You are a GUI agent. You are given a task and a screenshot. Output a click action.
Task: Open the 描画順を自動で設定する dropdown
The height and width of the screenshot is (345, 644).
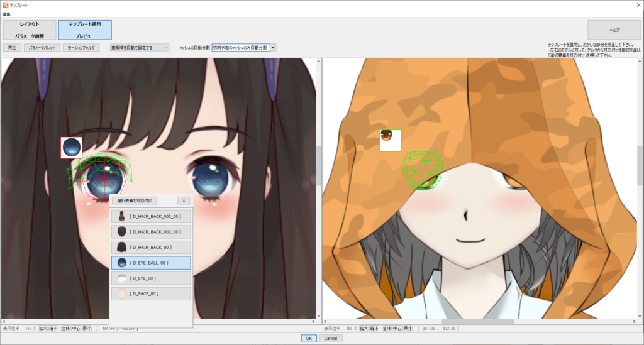click(x=139, y=48)
